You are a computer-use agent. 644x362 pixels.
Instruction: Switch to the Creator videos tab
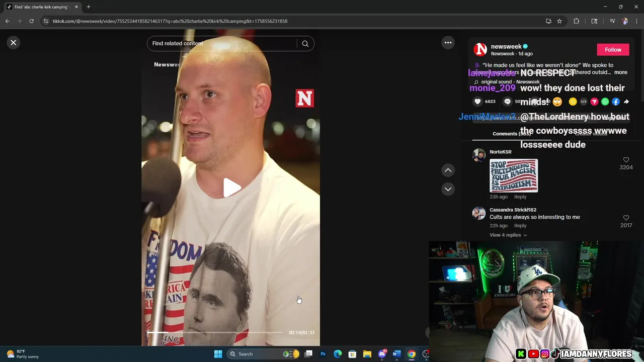coord(591,134)
